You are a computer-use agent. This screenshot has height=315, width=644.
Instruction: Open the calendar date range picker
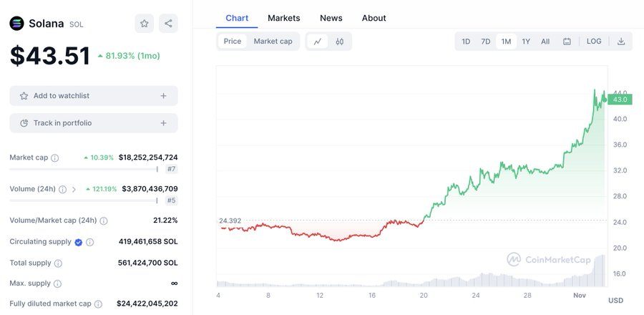click(567, 42)
